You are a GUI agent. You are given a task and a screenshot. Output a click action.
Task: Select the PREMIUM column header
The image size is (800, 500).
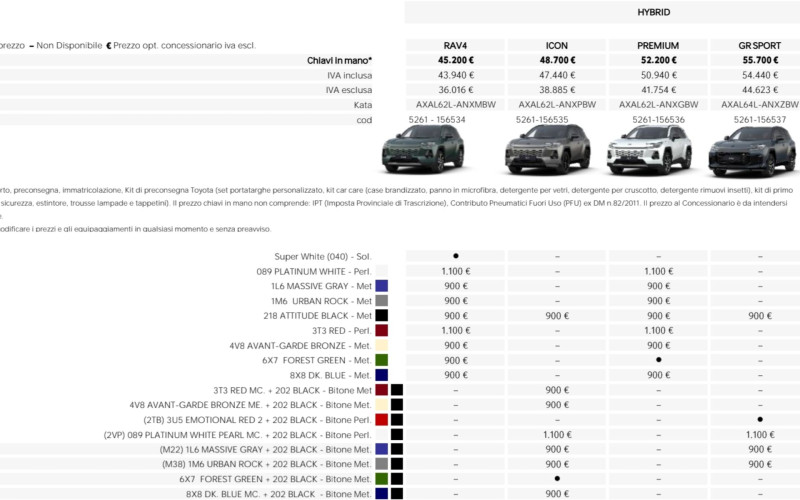coord(658,45)
